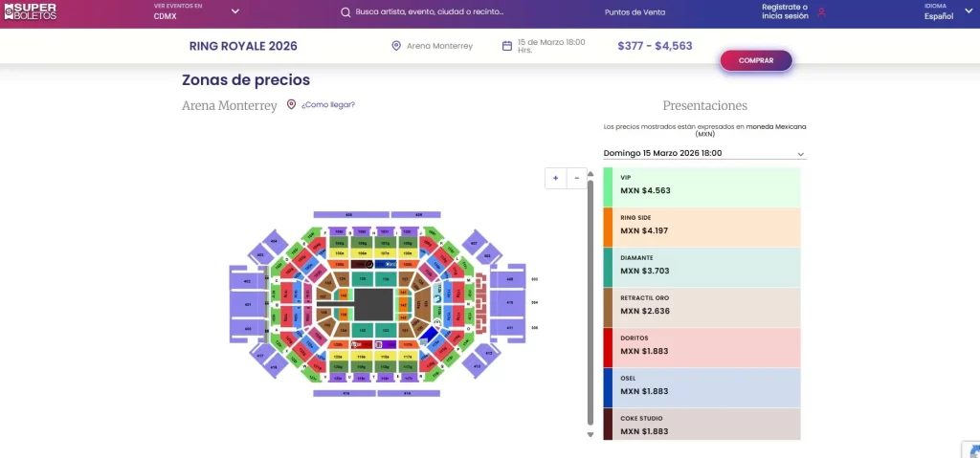
Task: Open Puntos de Venta menu item
Action: pos(635,12)
